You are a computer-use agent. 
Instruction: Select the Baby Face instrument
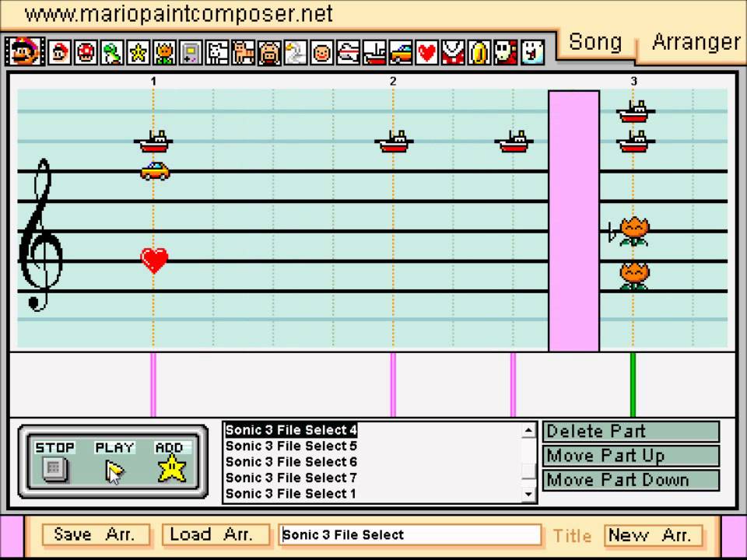pos(321,52)
